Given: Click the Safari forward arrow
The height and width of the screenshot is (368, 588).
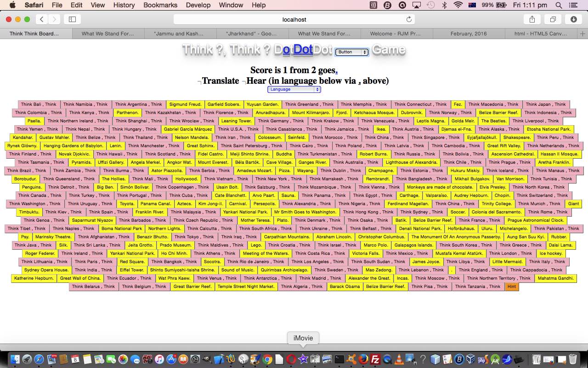Looking at the screenshot, I should coord(54,19).
